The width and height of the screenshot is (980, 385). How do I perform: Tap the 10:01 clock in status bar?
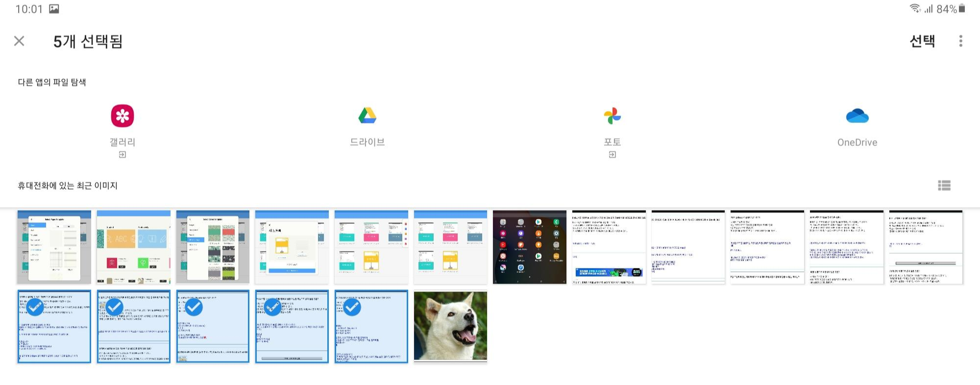point(29,9)
